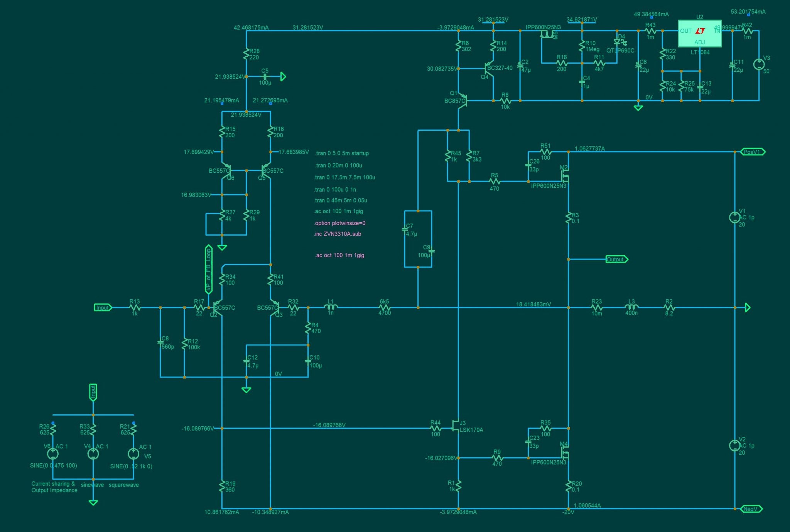The image size is (790, 532).
Task: Select capacitor C7 4.7µ
Action: pos(405,230)
